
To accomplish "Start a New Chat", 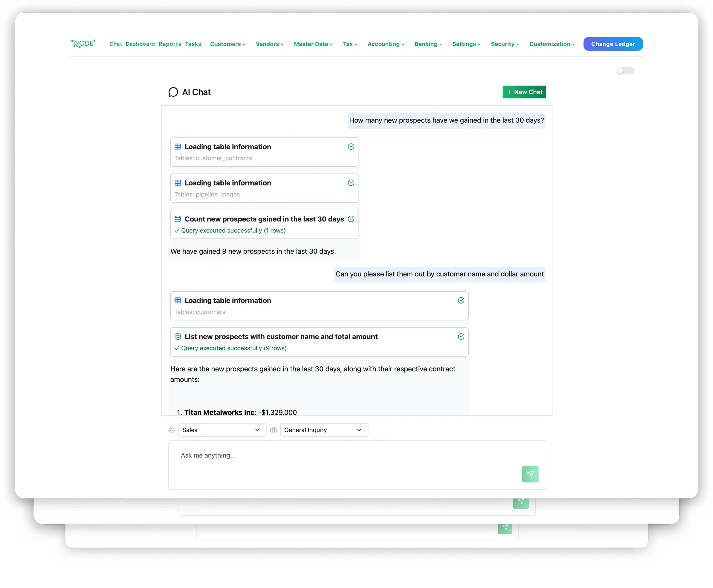I will pyautogui.click(x=524, y=92).
